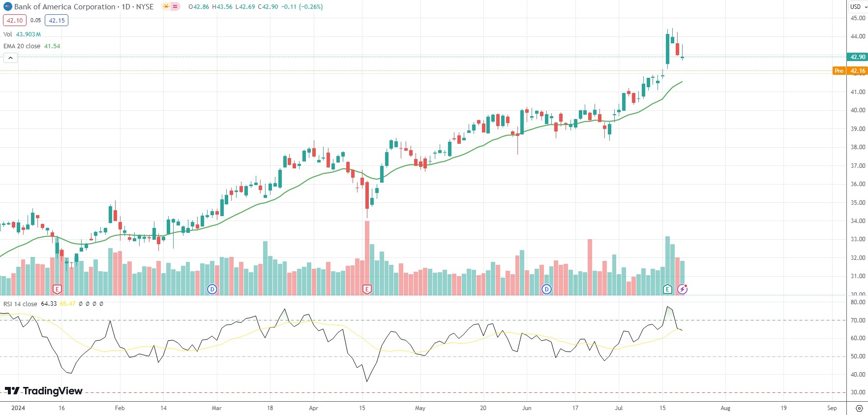Click the 70.00 RSI scale label
Screen dimensions: 868x415
[x=858, y=320]
